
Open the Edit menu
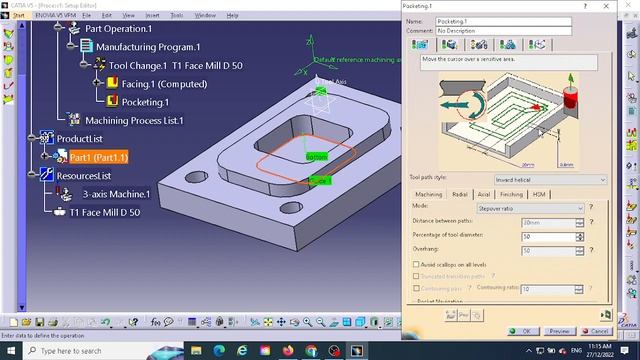pyautogui.click(x=107, y=16)
